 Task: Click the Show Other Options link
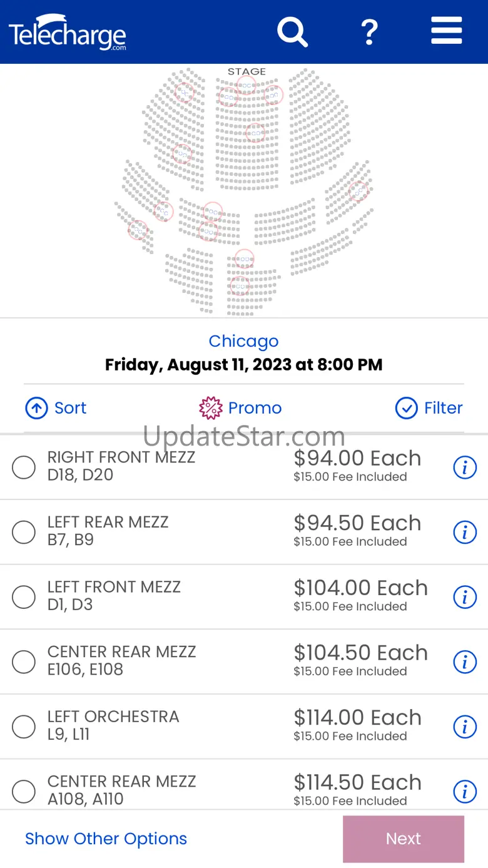coord(106,839)
